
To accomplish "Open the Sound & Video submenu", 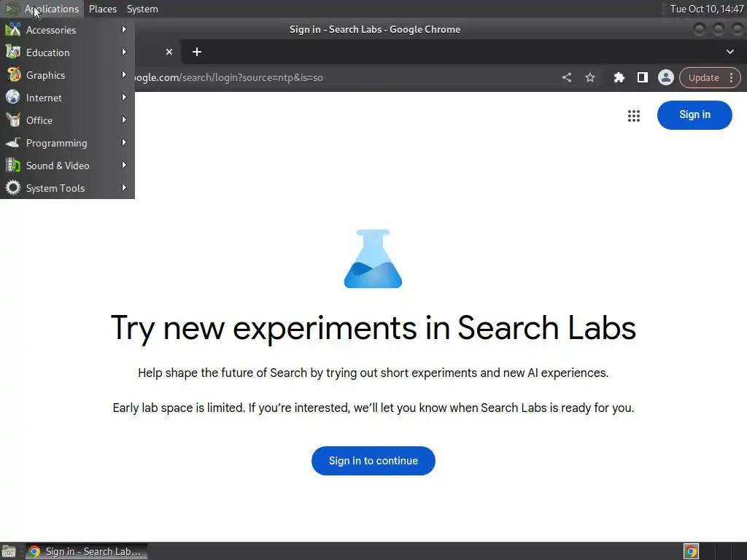I will (67, 166).
